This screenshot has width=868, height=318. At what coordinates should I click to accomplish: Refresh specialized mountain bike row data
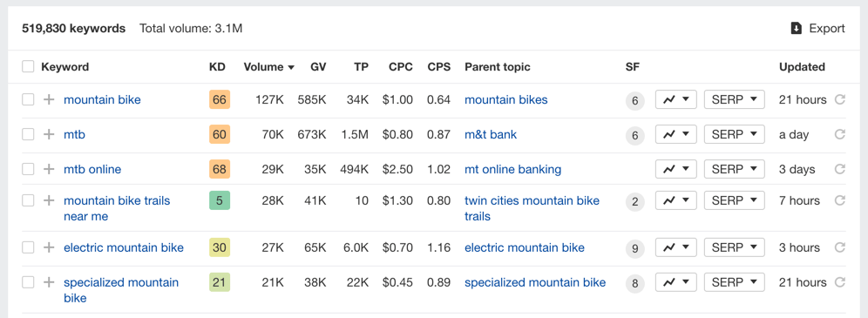[x=840, y=282]
